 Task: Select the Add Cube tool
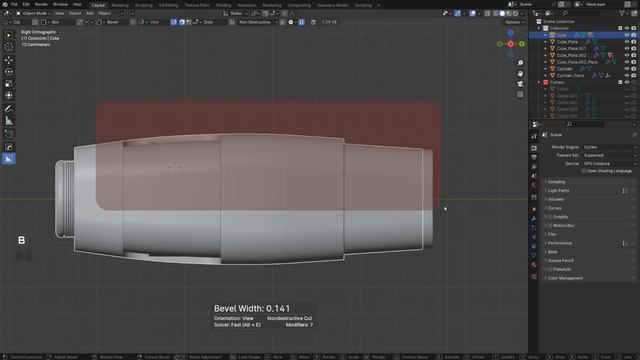point(9,133)
